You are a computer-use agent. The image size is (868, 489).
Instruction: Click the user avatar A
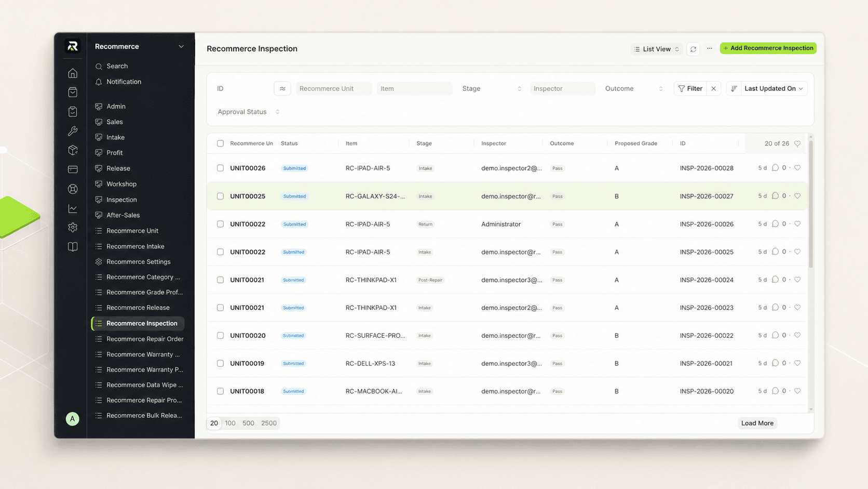click(x=73, y=419)
